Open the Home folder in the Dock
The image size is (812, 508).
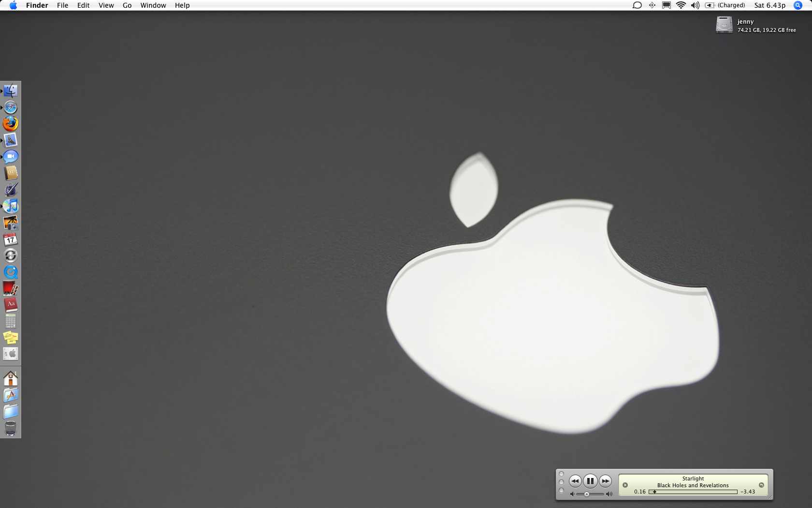[x=11, y=378]
